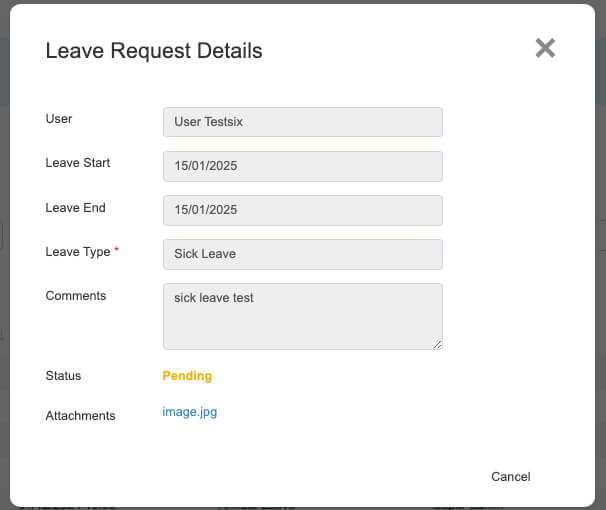
Task: Click the Leave Request Details heading
Action: (x=154, y=51)
